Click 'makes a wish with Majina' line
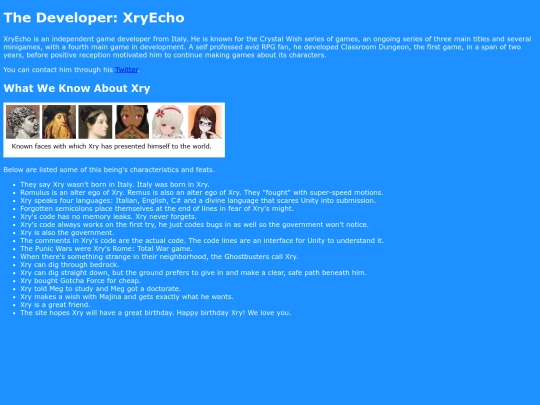The width and height of the screenshot is (540, 405). [x=127, y=297]
